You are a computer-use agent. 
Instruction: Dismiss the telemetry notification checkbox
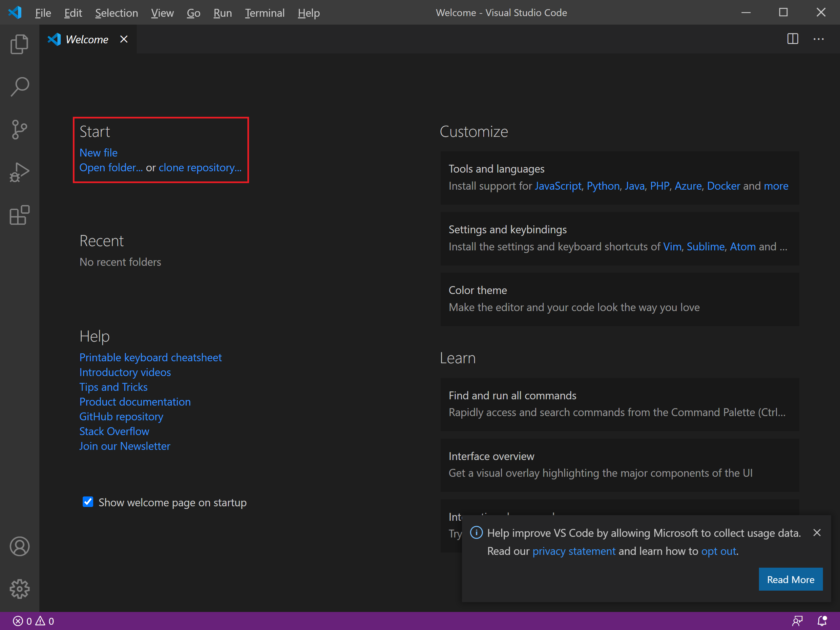[816, 533]
